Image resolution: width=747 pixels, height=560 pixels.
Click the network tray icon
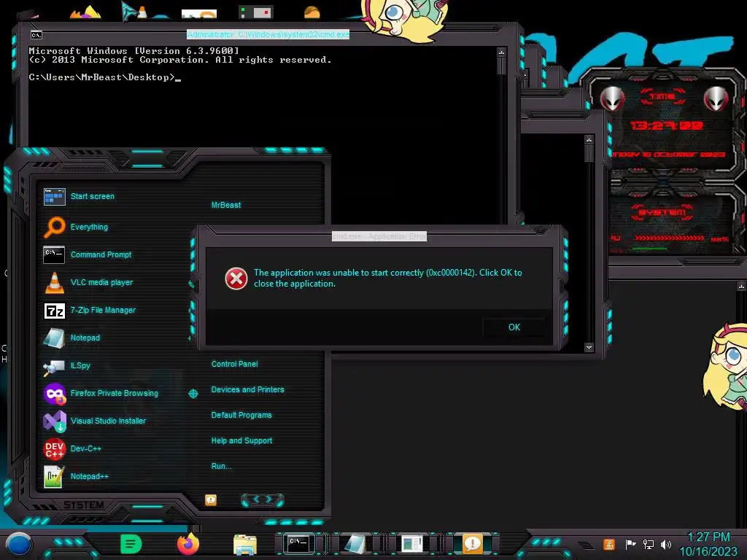pos(649,544)
